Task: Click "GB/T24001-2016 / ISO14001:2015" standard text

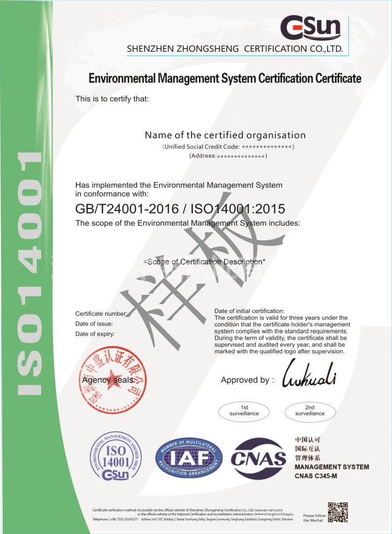Action: 180,209
